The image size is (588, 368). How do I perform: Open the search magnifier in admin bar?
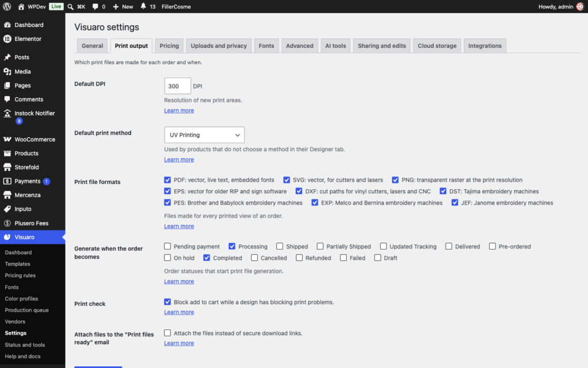(70, 6)
